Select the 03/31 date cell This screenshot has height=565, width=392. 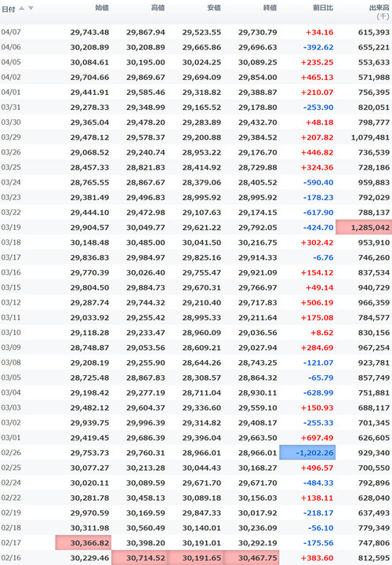11,108
